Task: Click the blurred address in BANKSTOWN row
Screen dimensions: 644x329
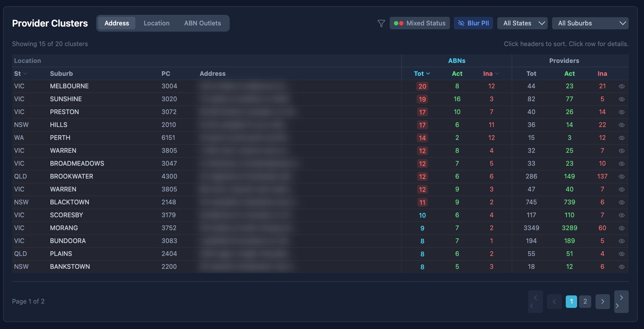Action: 246,266
